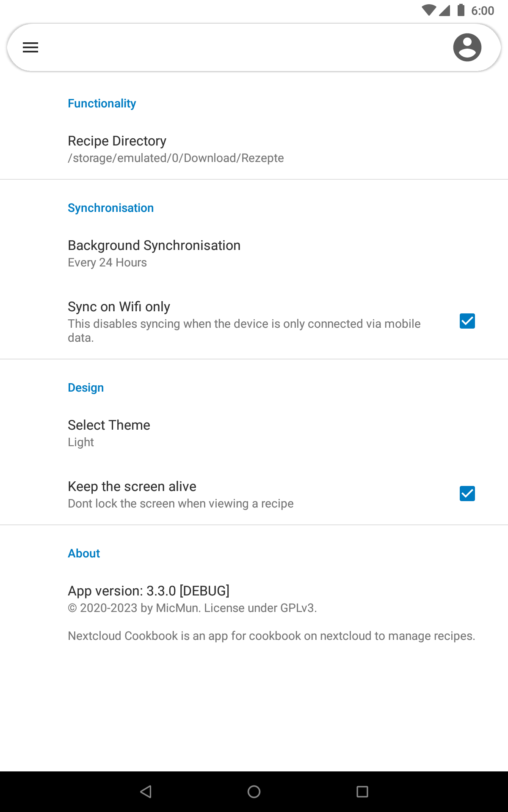Disable the Sync on Wifi only checkbox
This screenshot has height=812, width=508.
click(x=467, y=321)
